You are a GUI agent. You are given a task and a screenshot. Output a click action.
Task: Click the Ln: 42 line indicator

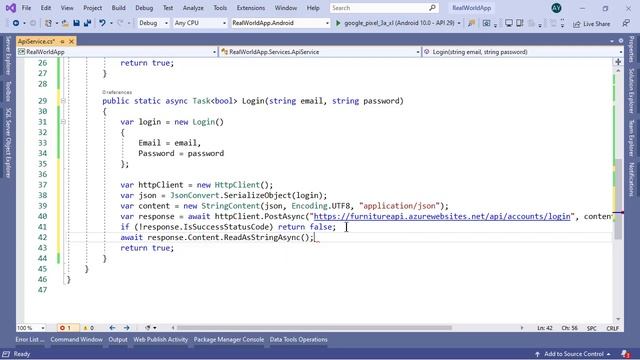(544, 328)
